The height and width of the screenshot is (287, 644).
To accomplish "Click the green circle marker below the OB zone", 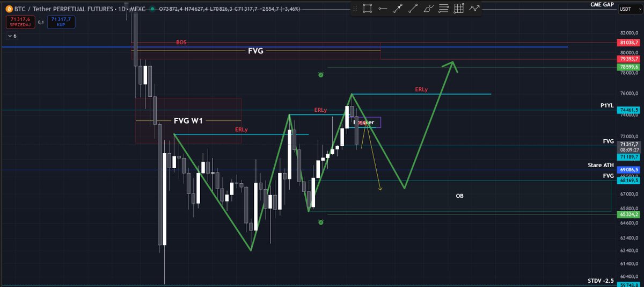I will click(320, 222).
